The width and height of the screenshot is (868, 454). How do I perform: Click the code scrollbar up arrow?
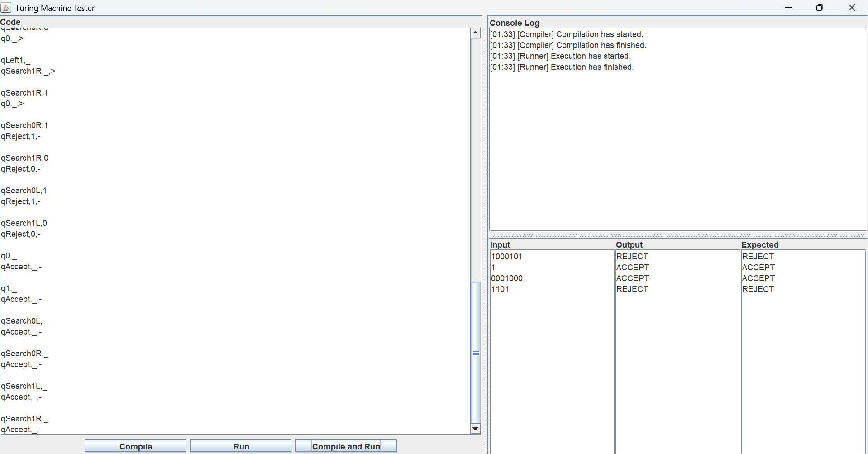(x=475, y=33)
